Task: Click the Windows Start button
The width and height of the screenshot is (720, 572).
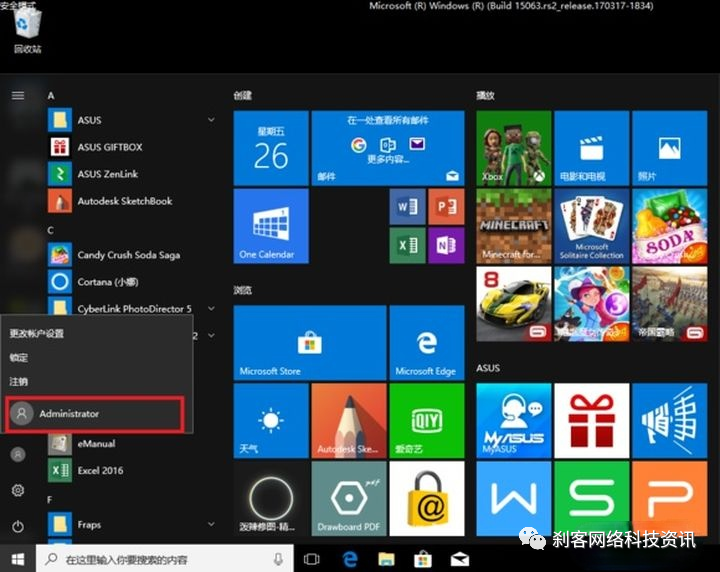Action: 18,559
